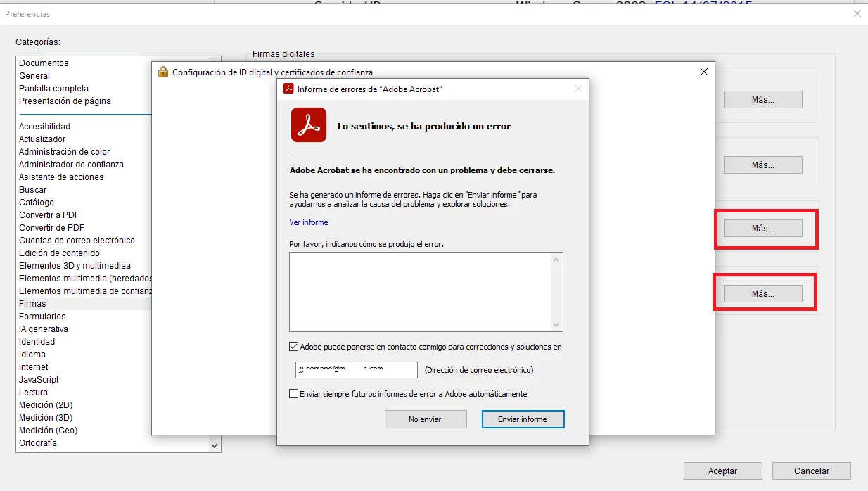Image resolution: width=868 pixels, height=491 pixels.
Task: Select the 'Medición (2D)' category
Action: tap(46, 405)
